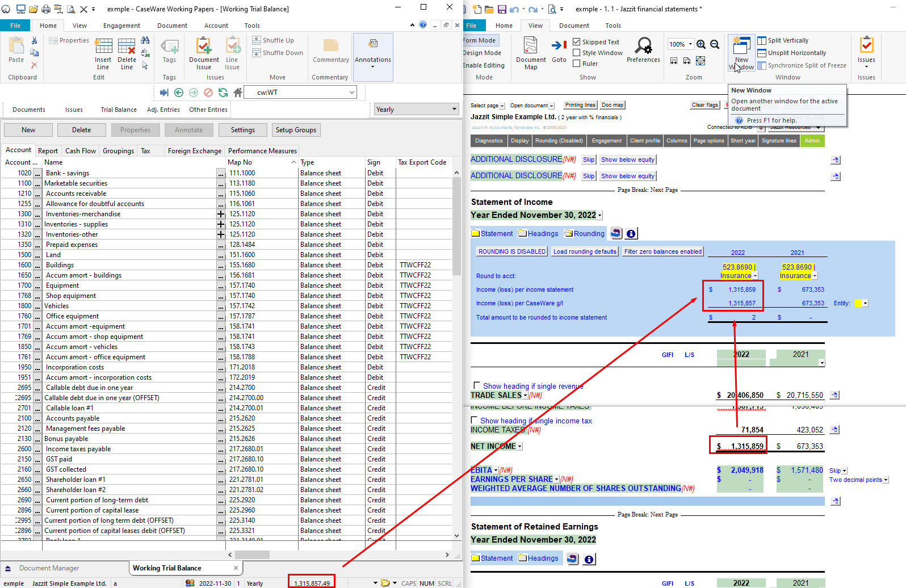
Task: Switch to the Performance Measures tab
Action: [262, 151]
